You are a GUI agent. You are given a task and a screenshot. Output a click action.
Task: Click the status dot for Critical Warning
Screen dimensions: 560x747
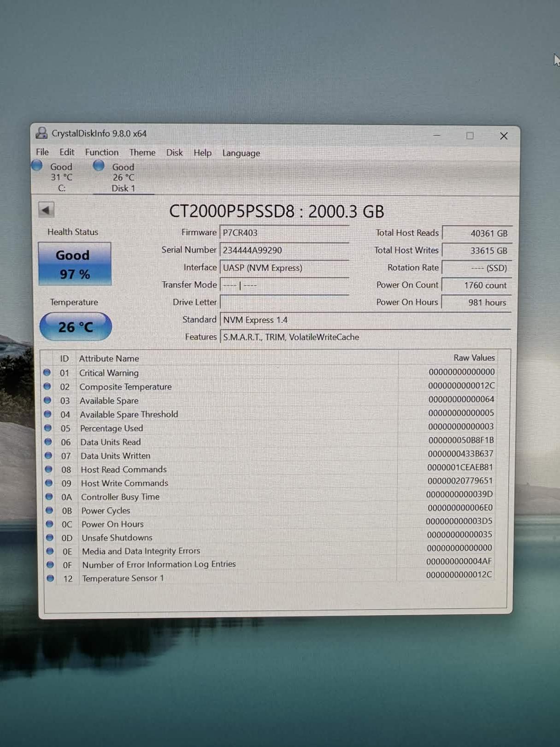47,372
